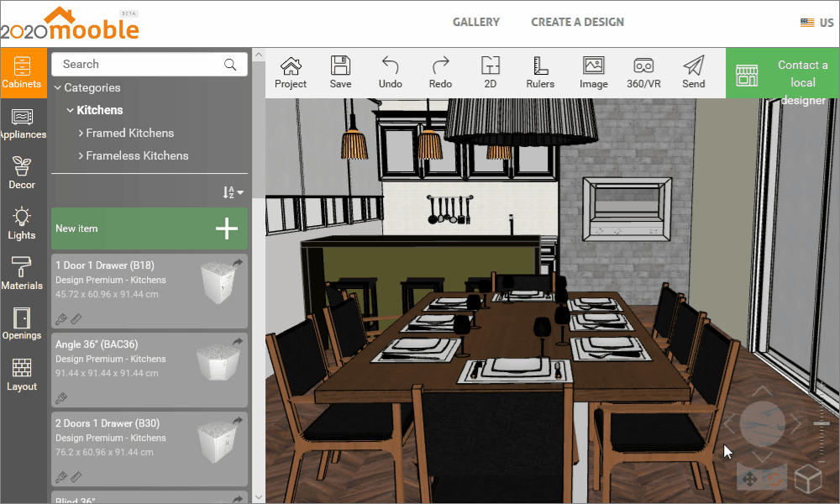Click the "76.2 x 60.96 x 91.44 cm" dimensions
This screenshot has width=840, height=504.
coord(104,452)
